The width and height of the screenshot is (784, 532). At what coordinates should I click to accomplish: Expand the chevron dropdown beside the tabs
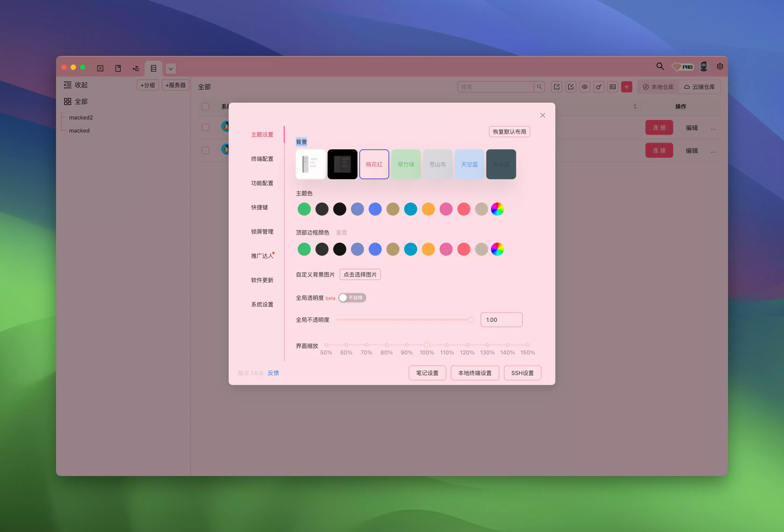[171, 69]
